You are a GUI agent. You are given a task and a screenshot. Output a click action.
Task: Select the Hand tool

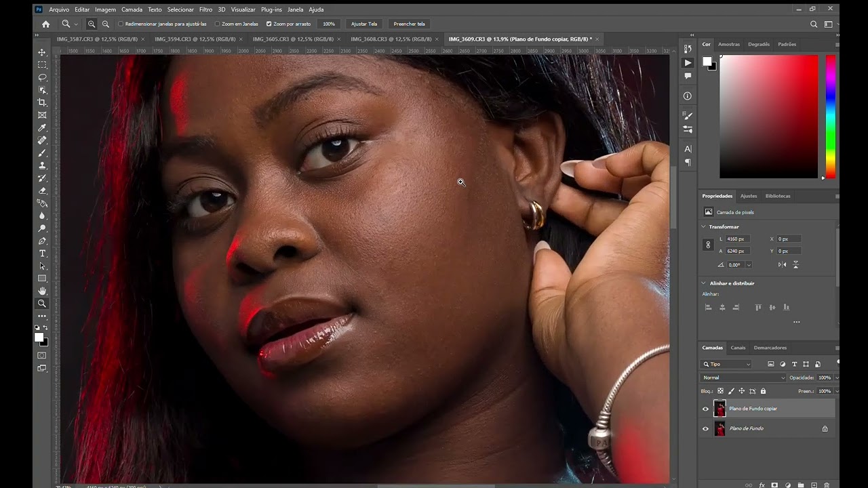[x=42, y=291]
